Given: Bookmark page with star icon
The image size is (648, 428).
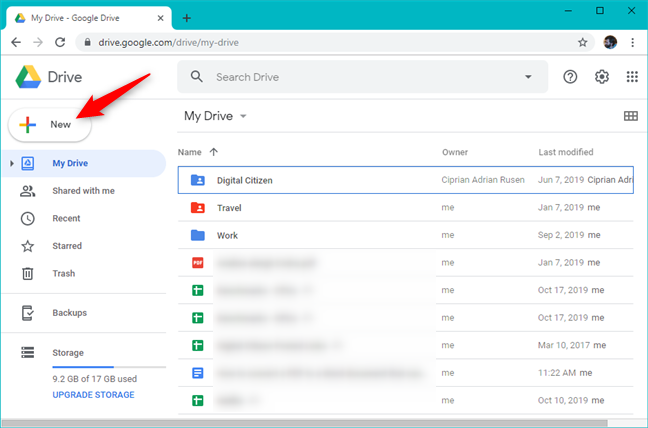Looking at the screenshot, I should [x=582, y=42].
